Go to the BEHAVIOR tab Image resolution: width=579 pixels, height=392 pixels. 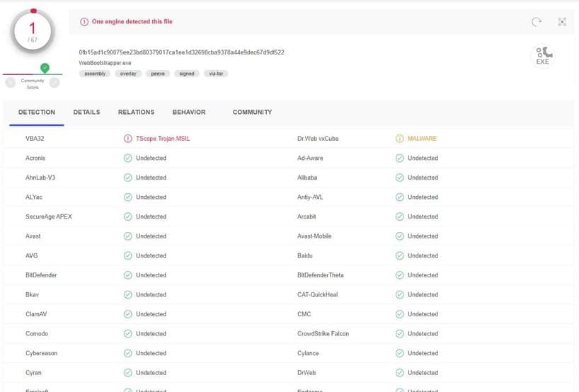tap(189, 113)
